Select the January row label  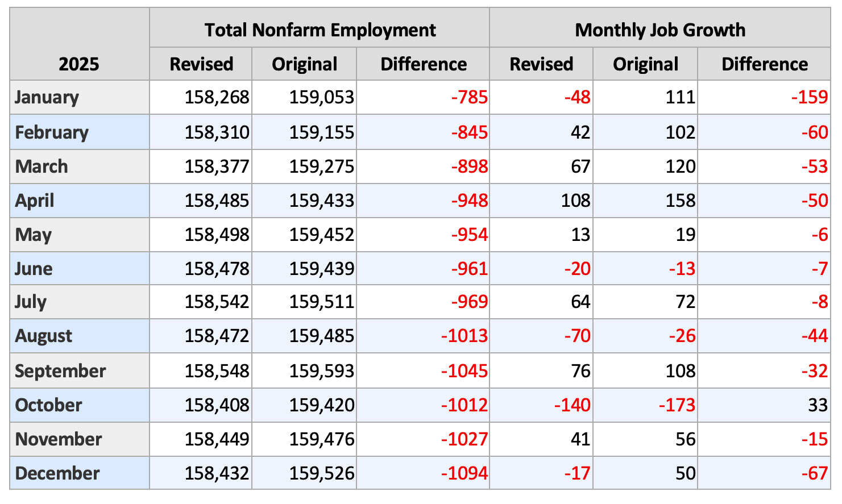pyautogui.click(x=47, y=97)
